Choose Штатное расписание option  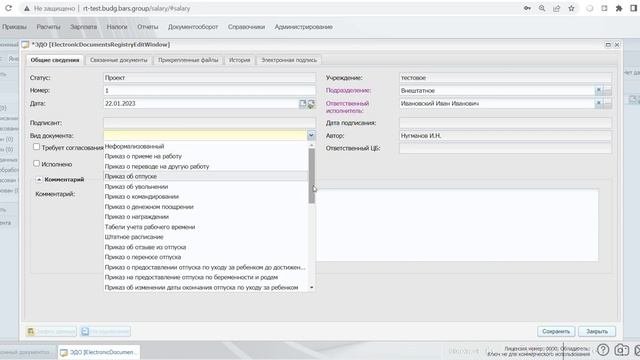click(206, 237)
